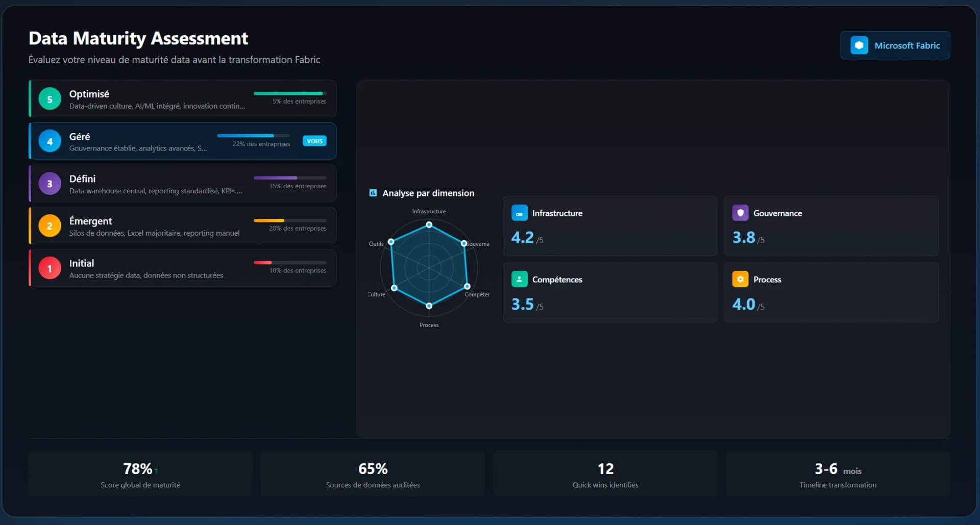Click the Infrastructure point on radar chart
This screenshot has width=980, height=525.
pos(429,224)
